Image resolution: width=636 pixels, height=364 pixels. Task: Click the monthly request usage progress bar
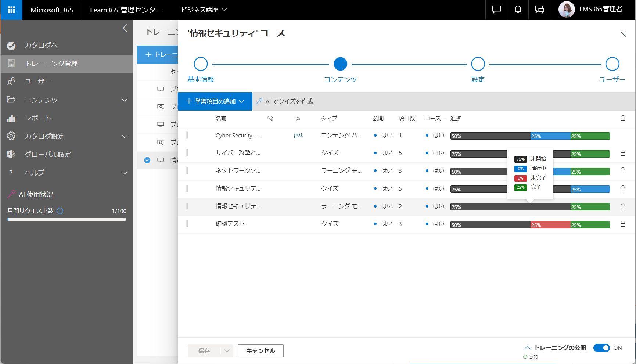point(67,219)
